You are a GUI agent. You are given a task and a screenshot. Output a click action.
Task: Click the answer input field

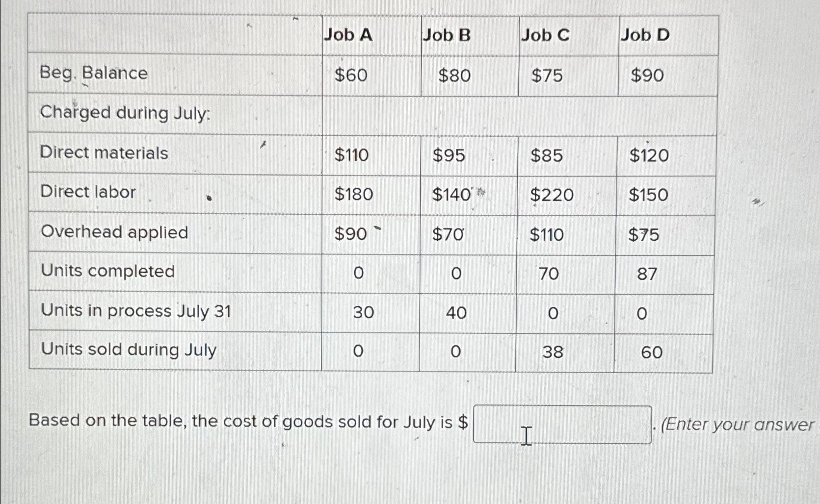point(561,425)
